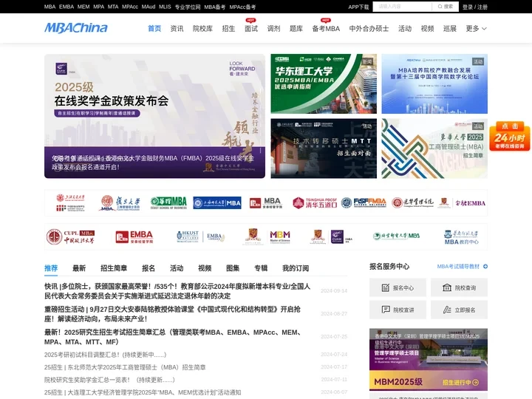Open the 重磅招生活动 9月27日交大安泰 article

172,314
